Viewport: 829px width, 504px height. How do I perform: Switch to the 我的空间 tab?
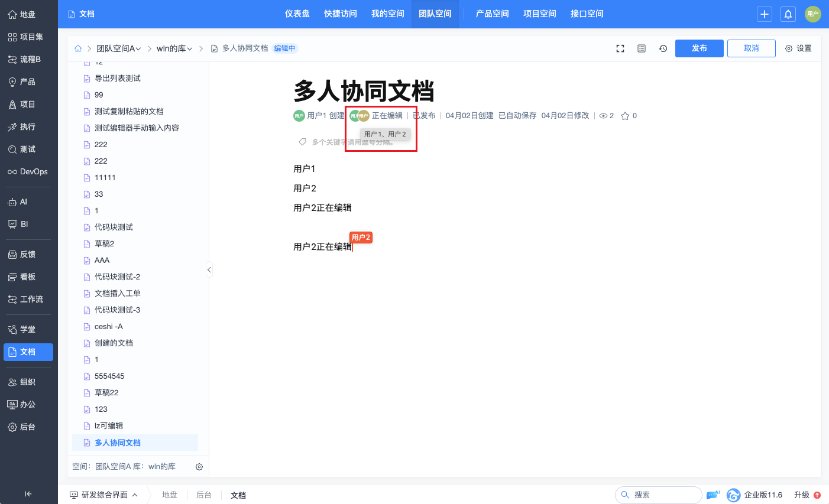point(388,14)
